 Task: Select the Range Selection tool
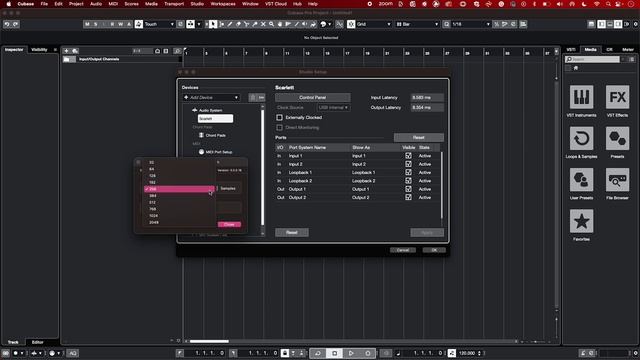221,24
